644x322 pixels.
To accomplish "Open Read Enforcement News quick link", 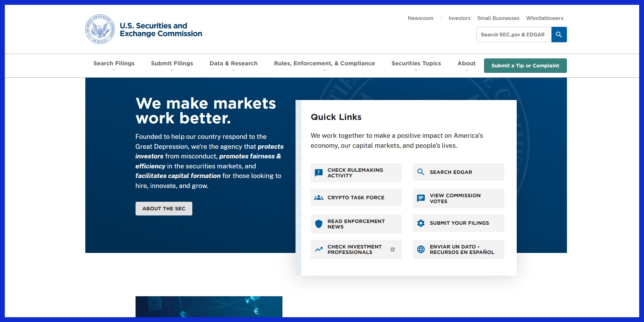I will point(356,224).
